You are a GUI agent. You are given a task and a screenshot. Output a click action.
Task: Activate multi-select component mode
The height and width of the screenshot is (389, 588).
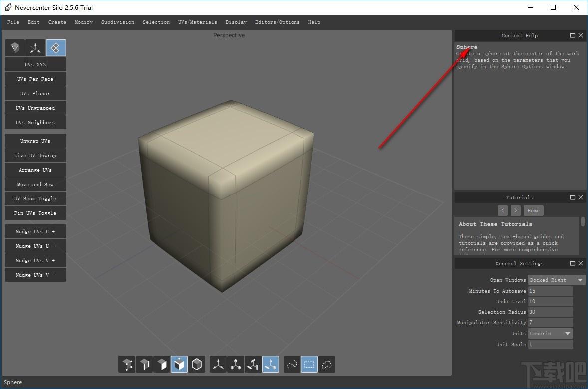pyautogui.click(x=179, y=364)
